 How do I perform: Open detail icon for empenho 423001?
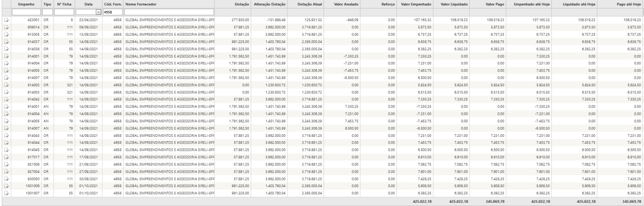point(6,20)
